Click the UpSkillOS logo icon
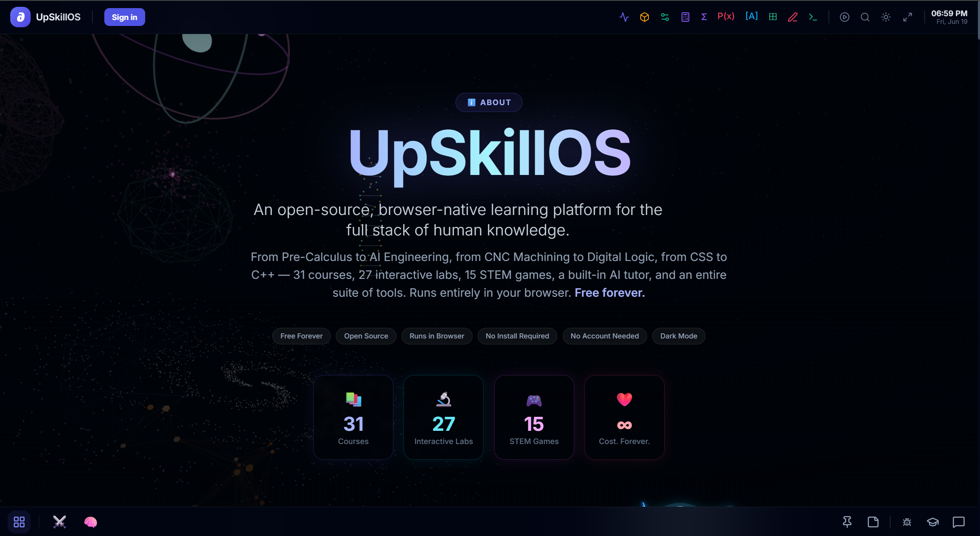 click(x=20, y=17)
